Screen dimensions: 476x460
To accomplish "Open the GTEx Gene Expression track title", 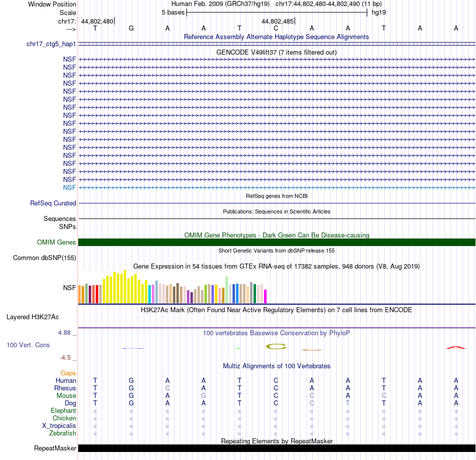I will 277,266.
